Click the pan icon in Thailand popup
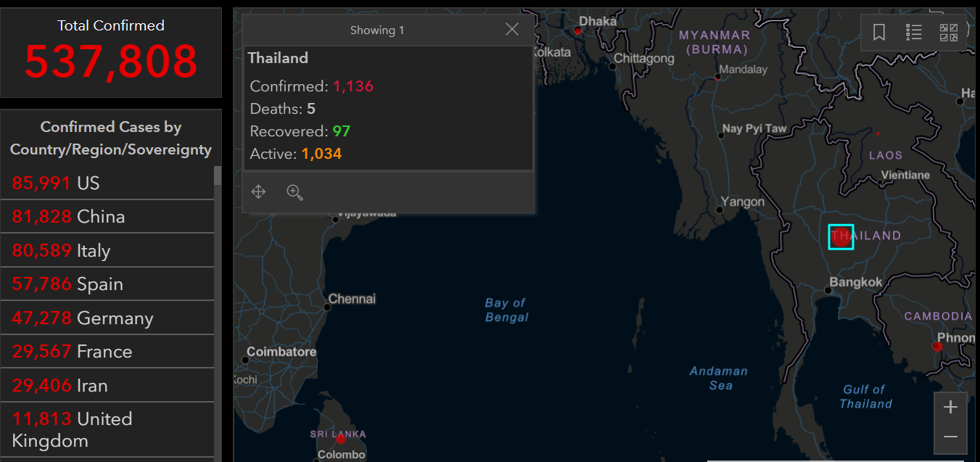 tap(258, 192)
